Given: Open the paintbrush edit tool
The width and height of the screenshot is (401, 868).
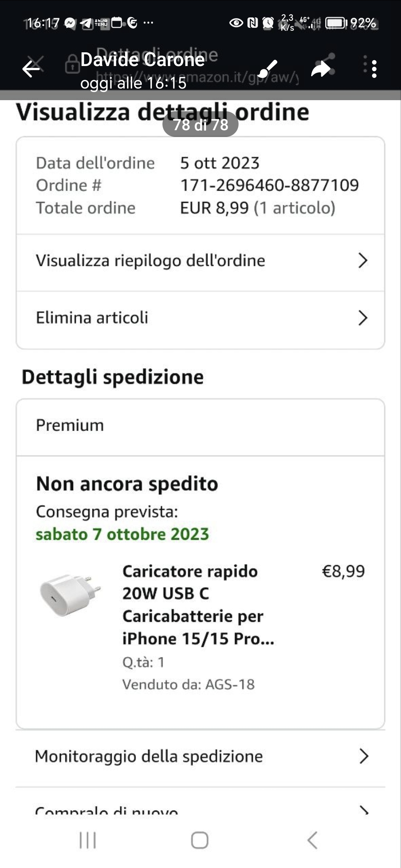Looking at the screenshot, I should tap(267, 69).
